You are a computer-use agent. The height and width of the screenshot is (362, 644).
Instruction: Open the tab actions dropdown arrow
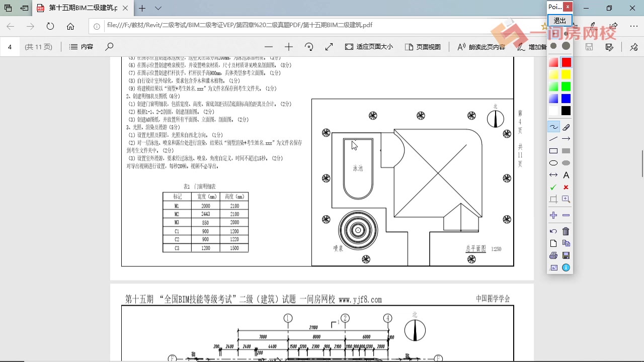[x=158, y=8]
